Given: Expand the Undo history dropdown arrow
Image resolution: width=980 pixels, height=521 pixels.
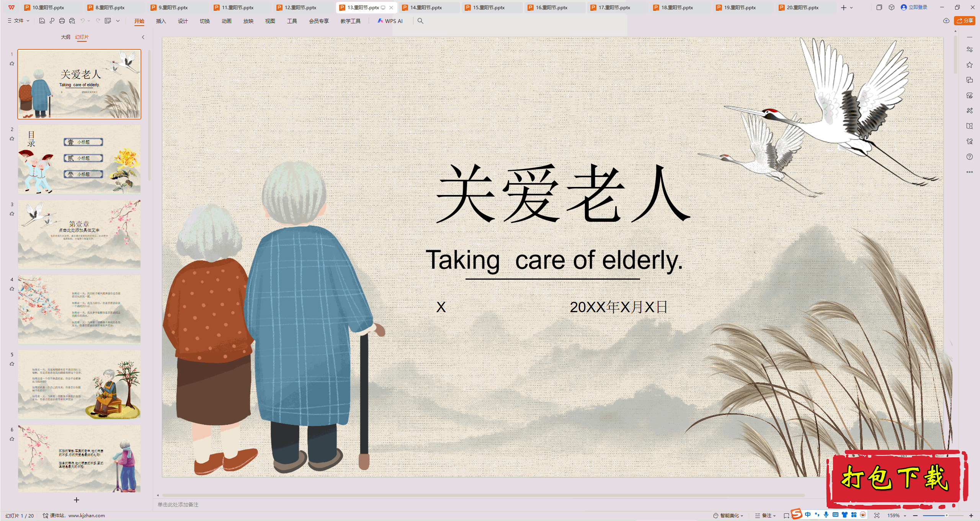Looking at the screenshot, I should [x=89, y=21].
